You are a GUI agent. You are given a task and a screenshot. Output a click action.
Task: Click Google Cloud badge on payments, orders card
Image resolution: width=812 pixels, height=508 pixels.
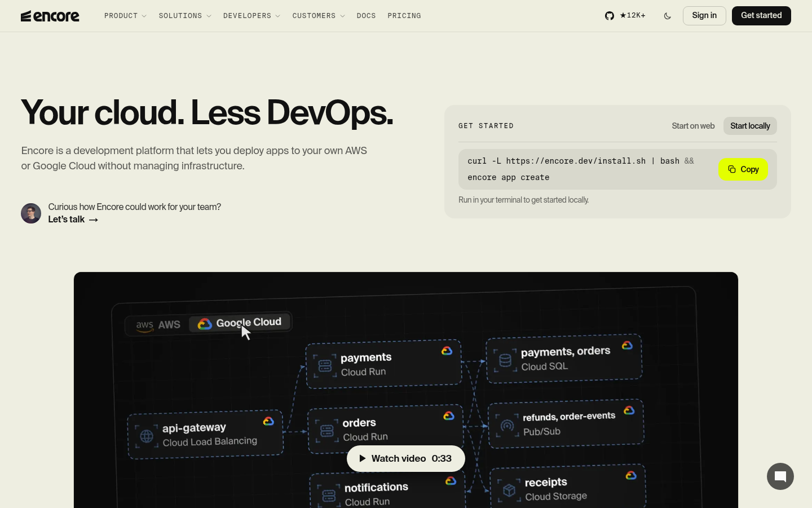pyautogui.click(x=627, y=345)
